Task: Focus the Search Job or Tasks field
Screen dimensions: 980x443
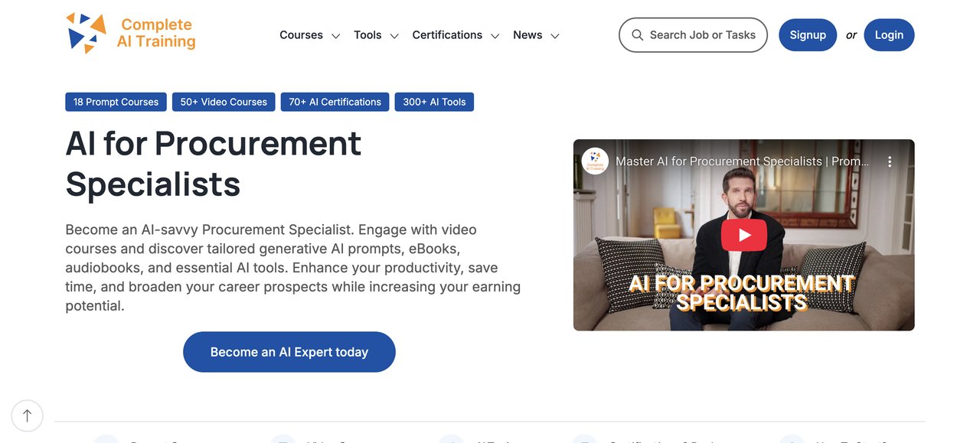Action: coord(693,35)
